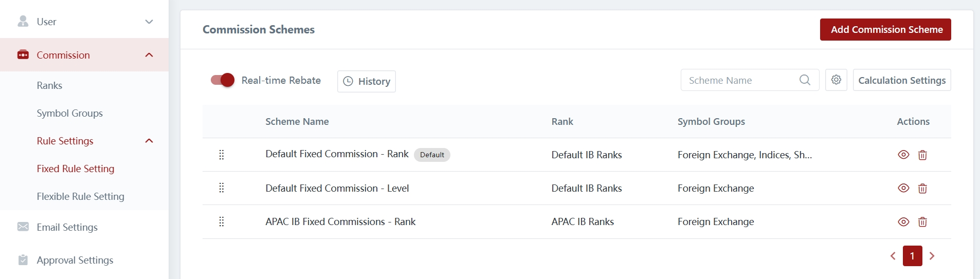Open Flexible Rule Setting in sidebar
Image resolution: width=980 pixels, height=279 pixels.
(80, 196)
